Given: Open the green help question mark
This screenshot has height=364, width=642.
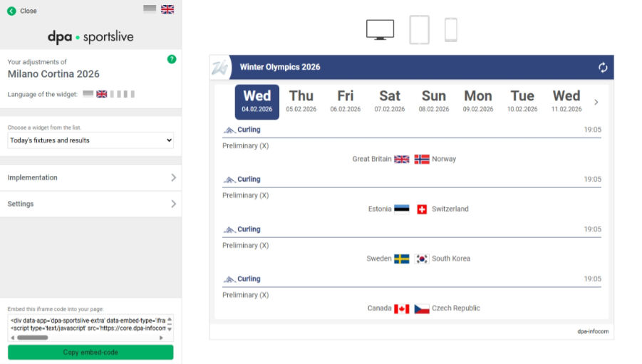Looking at the screenshot, I should click(x=172, y=59).
